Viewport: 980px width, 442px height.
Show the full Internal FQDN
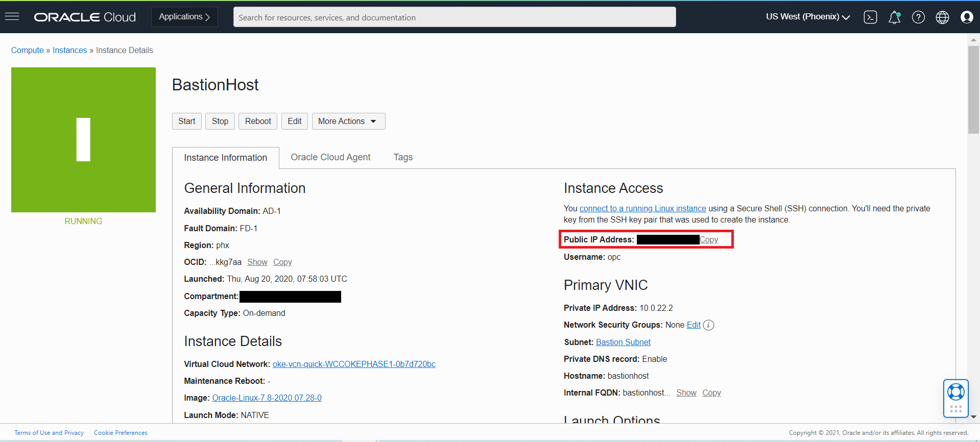pyautogui.click(x=686, y=392)
